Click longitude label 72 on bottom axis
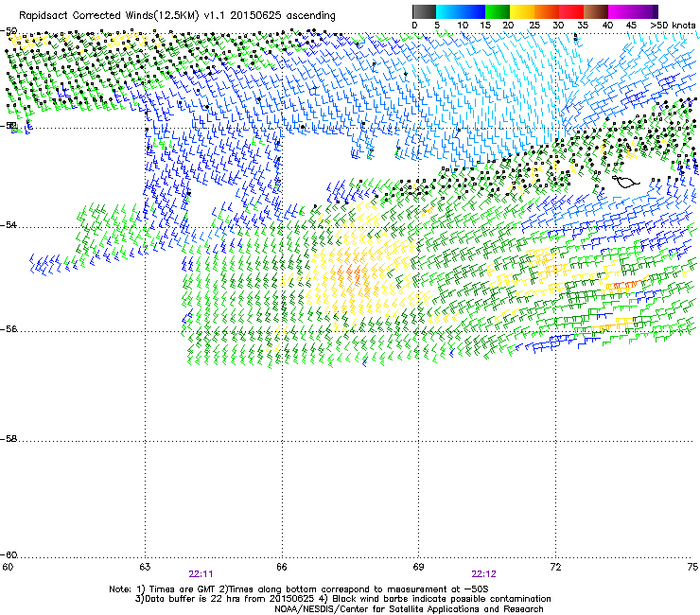The image size is (700, 615). [555, 567]
